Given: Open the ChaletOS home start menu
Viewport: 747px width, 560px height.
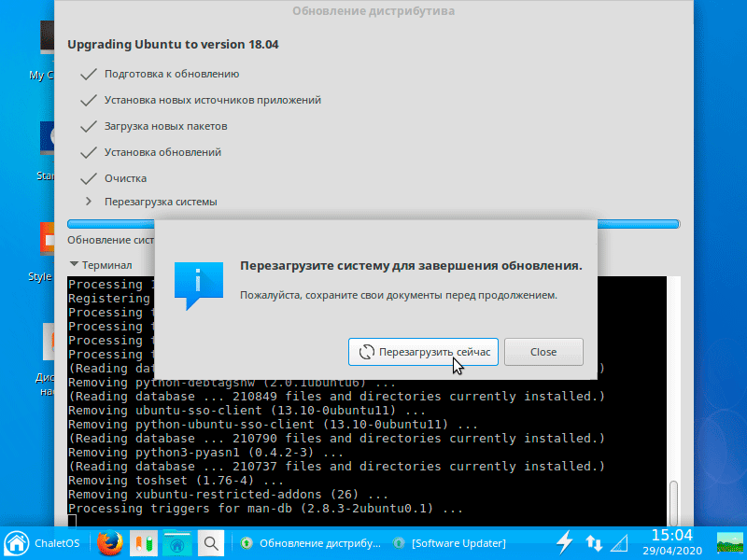Looking at the screenshot, I should coord(41,543).
